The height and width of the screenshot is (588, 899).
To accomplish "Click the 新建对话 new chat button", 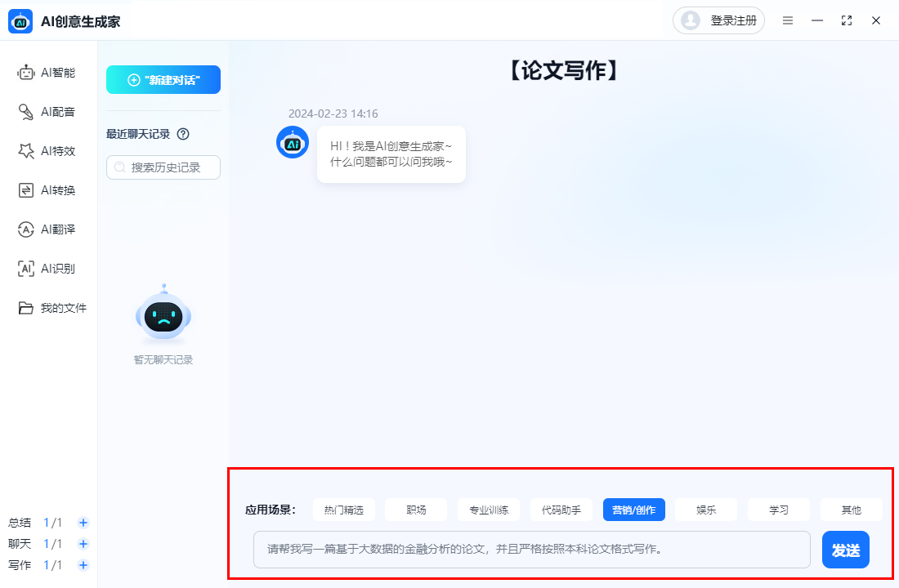I will pyautogui.click(x=163, y=79).
